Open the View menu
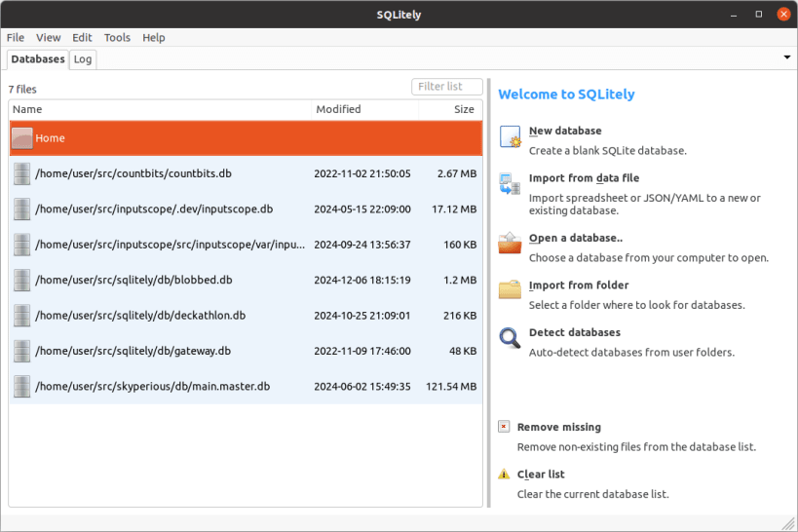 (49, 38)
